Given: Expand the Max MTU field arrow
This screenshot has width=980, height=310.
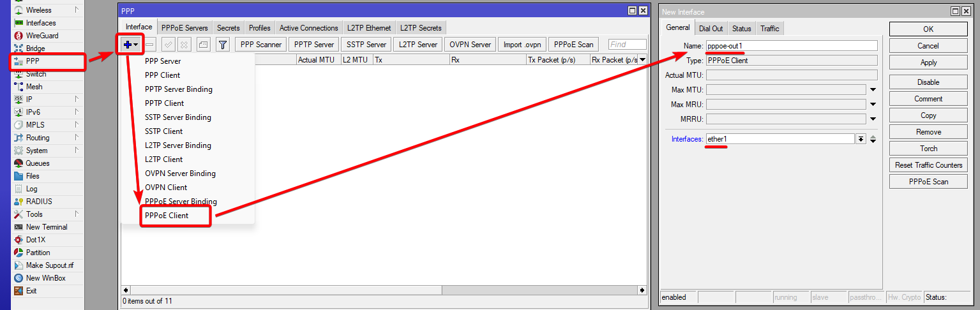Looking at the screenshot, I should click(873, 90).
